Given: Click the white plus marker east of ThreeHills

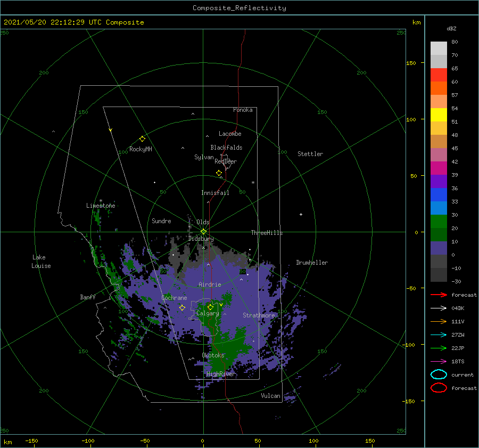Looking at the screenshot, I should point(301,214).
